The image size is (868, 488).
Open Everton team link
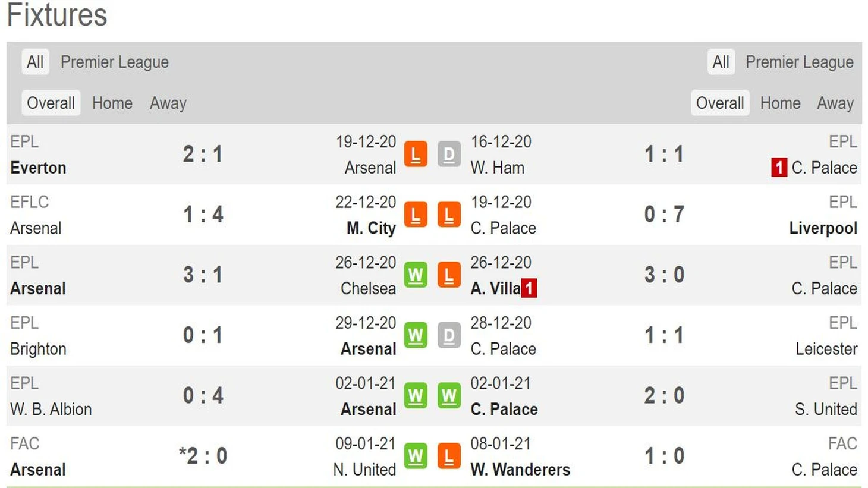(x=38, y=168)
